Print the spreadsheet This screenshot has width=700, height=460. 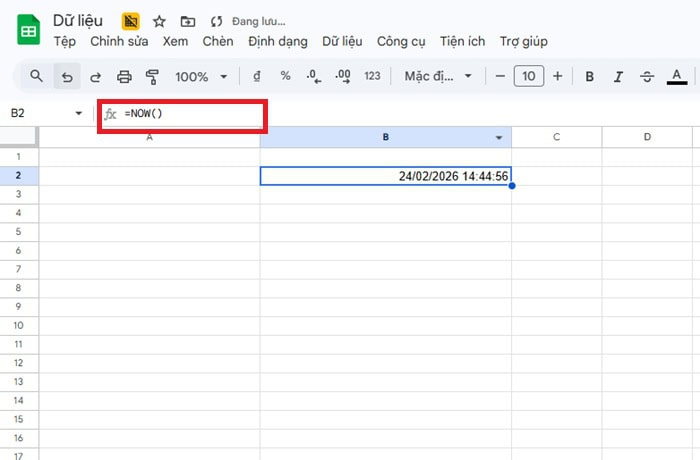[124, 76]
